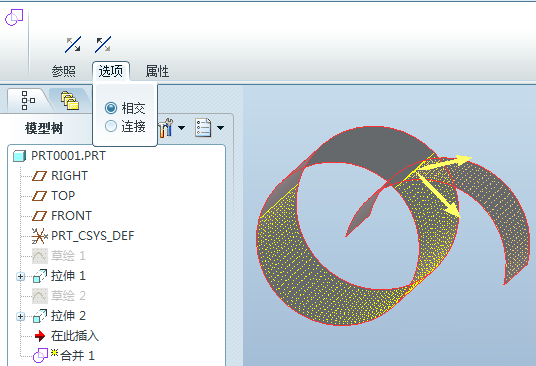The height and width of the screenshot is (366, 536).
Task: Expand the 拉伸 2 tree node
Action: (21, 316)
